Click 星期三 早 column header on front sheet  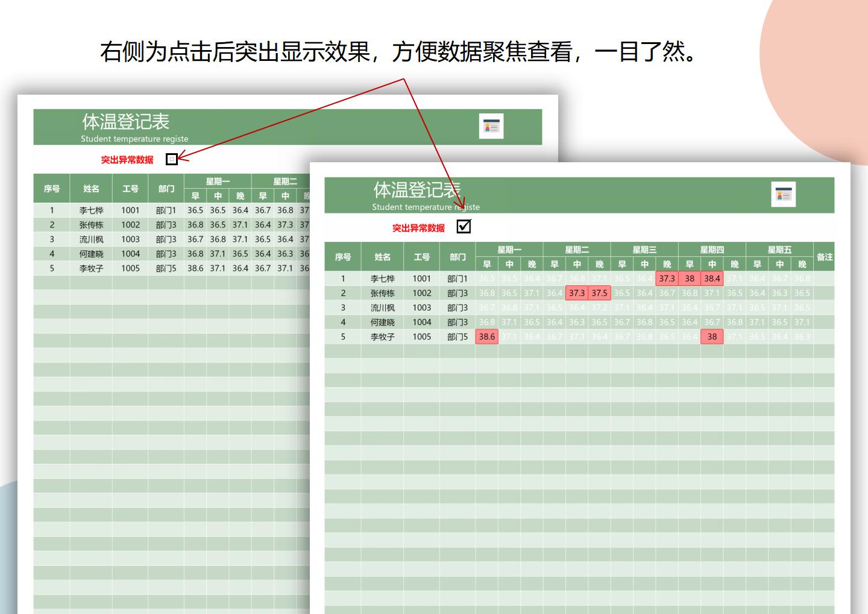tap(622, 264)
